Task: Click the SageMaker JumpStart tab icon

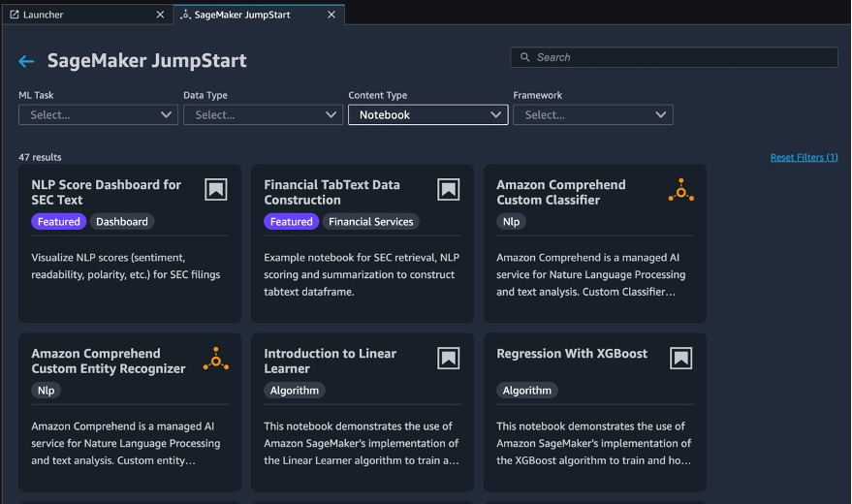Action: (185, 15)
